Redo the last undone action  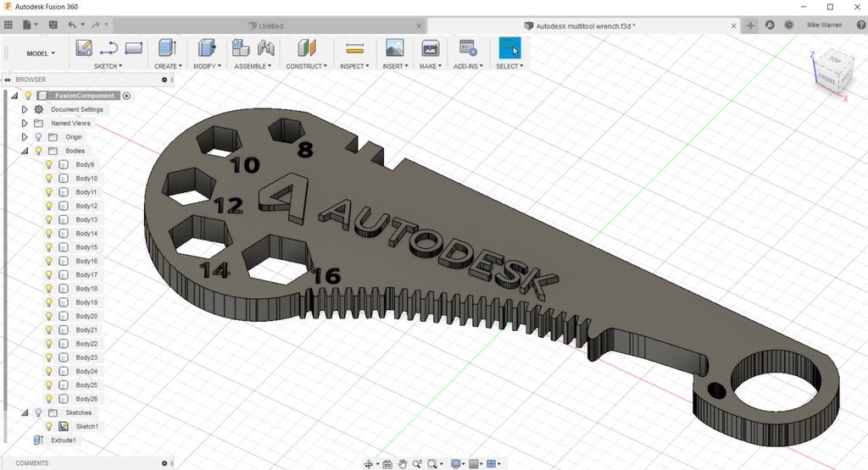[96, 25]
